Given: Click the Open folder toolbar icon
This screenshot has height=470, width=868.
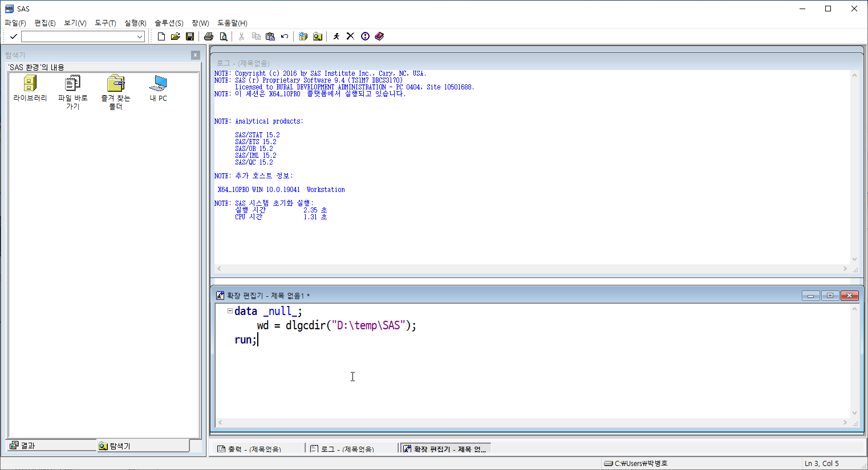Looking at the screenshot, I should pos(176,36).
